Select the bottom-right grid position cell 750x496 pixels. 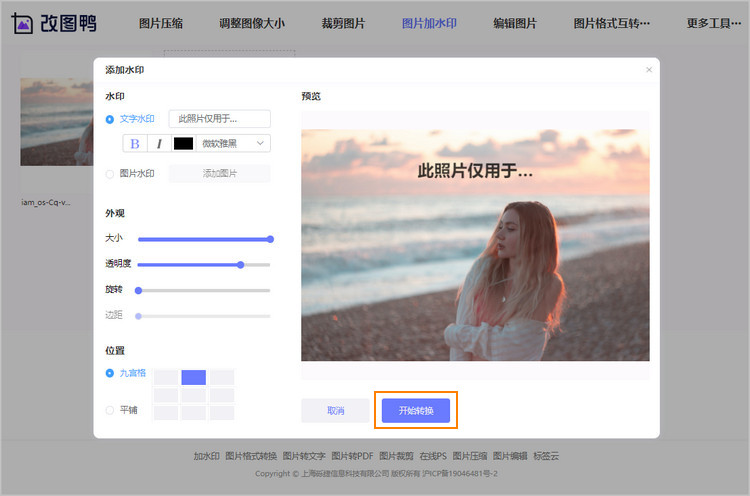click(222, 413)
